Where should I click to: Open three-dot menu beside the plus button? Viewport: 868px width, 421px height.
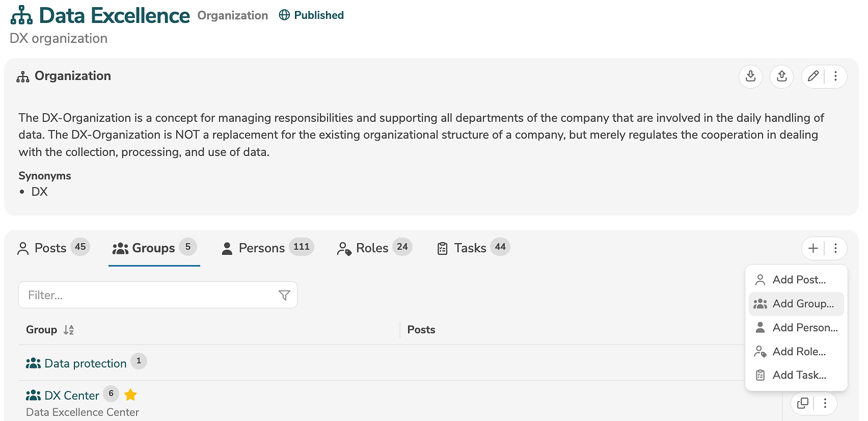pyautogui.click(x=835, y=248)
